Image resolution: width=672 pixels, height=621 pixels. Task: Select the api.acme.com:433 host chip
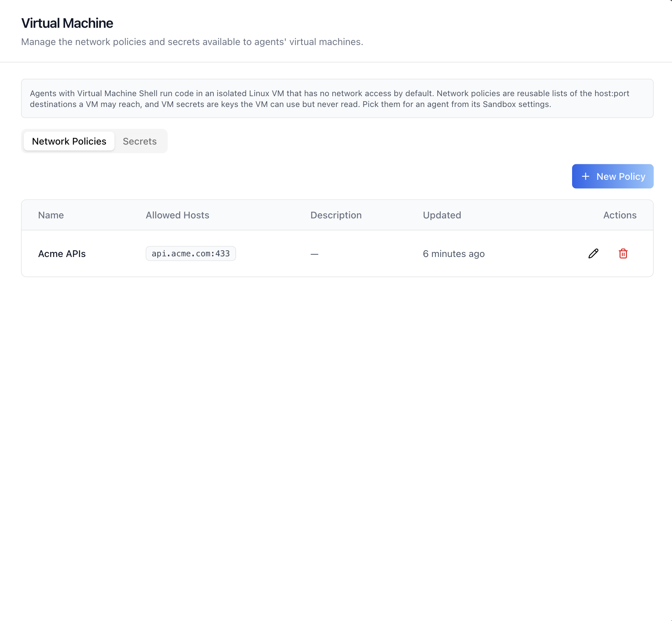point(191,254)
